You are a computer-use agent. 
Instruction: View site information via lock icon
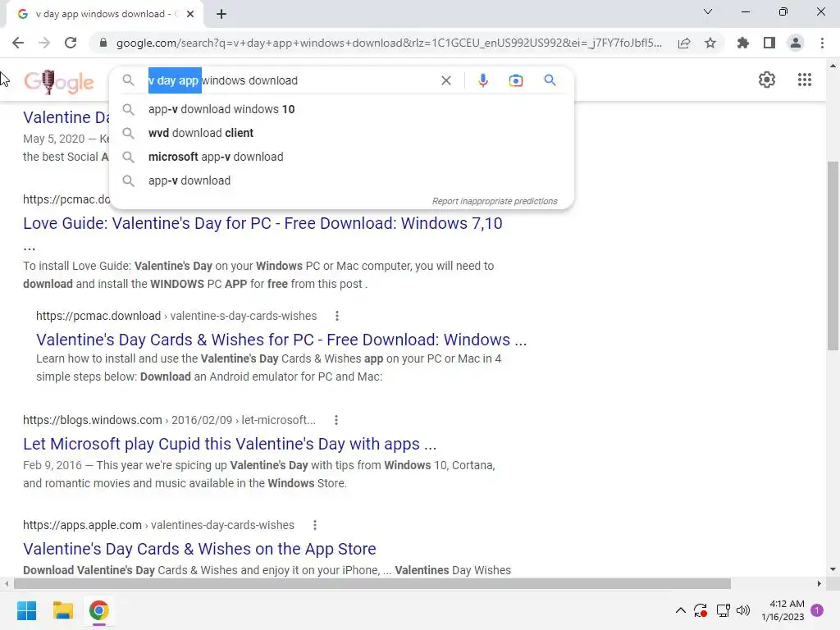pyautogui.click(x=103, y=43)
